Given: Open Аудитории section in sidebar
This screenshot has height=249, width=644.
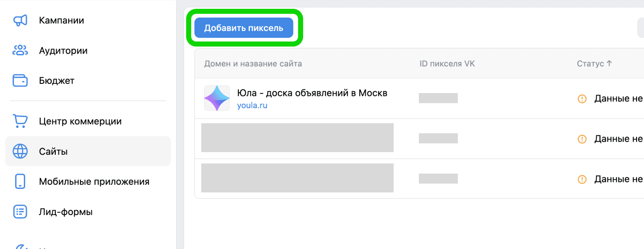Looking at the screenshot, I should (x=63, y=51).
